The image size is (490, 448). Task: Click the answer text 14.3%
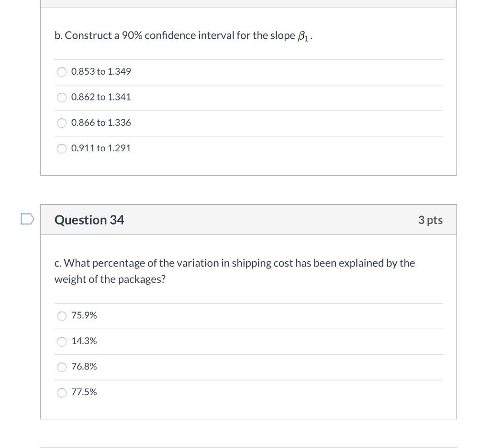(x=84, y=341)
